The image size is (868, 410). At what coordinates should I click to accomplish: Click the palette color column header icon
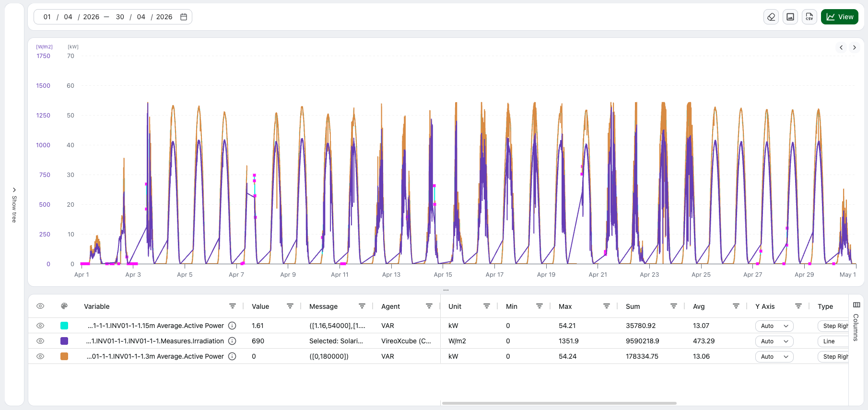click(x=64, y=306)
